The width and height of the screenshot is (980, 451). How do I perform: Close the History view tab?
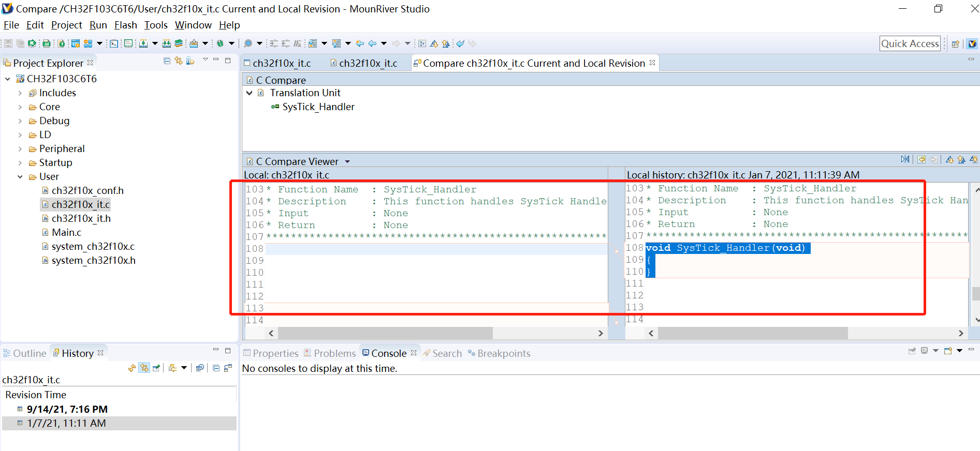pyautogui.click(x=100, y=353)
